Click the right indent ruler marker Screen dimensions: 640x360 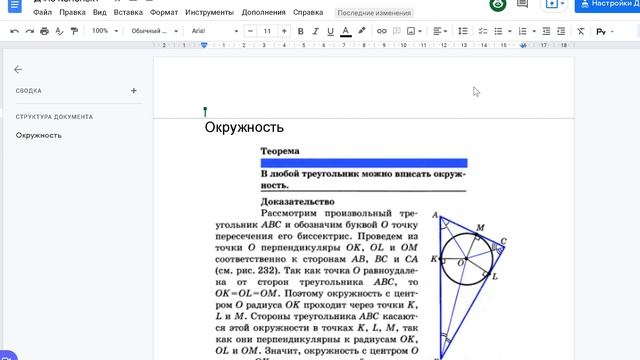pos(523,45)
